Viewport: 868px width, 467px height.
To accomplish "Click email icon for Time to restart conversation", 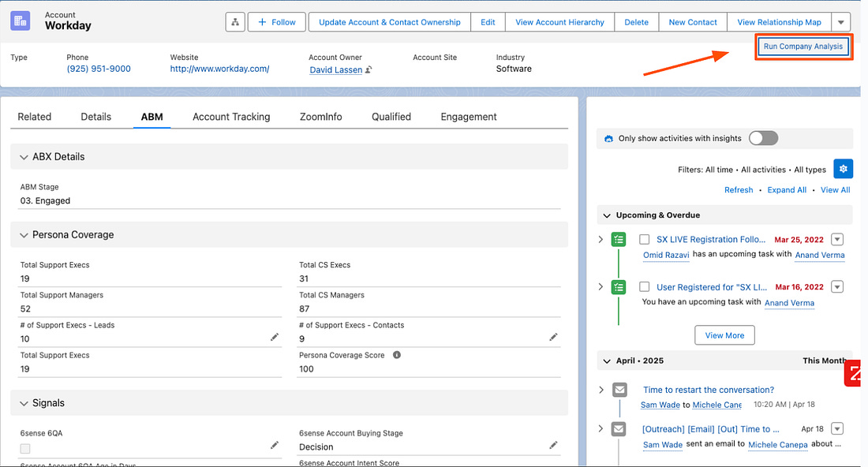I will pyautogui.click(x=619, y=390).
